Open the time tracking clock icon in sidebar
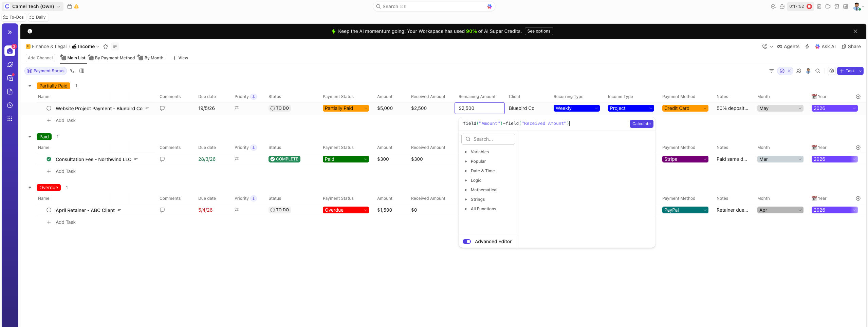Image resolution: width=868 pixels, height=327 pixels. 10,105
